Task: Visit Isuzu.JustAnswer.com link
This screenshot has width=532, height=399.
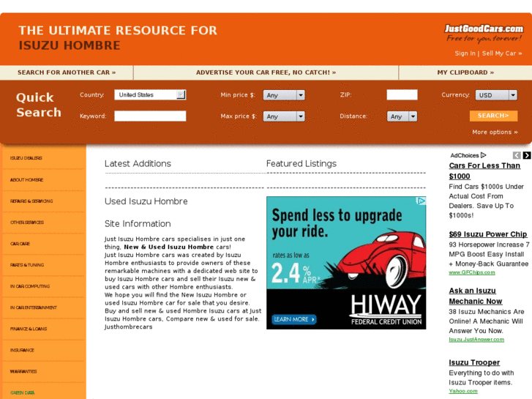Action: [476, 340]
